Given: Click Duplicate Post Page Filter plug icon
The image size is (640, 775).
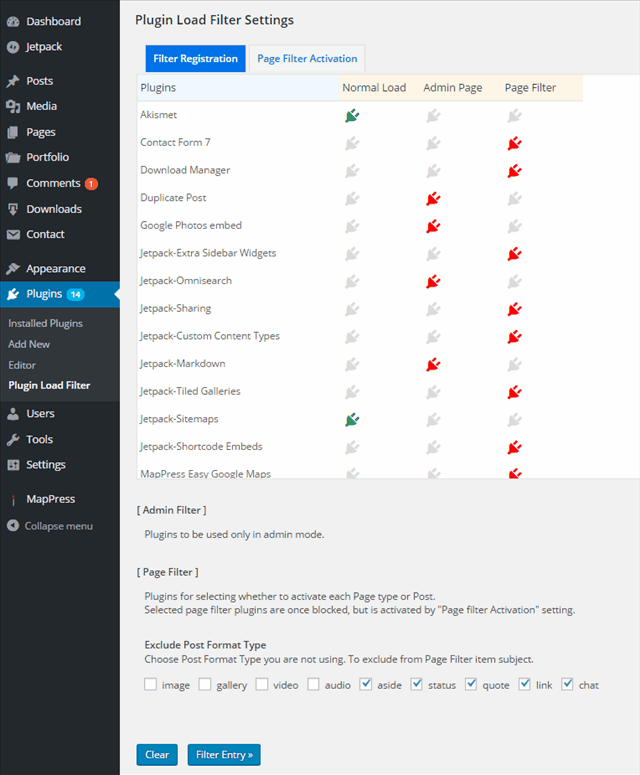Looking at the screenshot, I should pyautogui.click(x=514, y=199).
